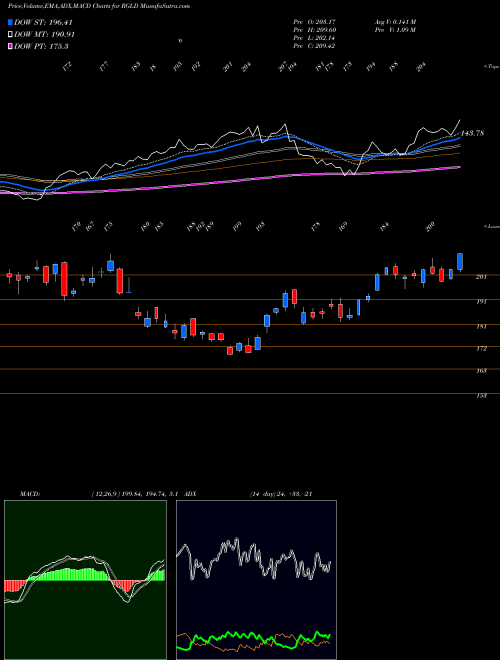
Task: Click the Pre O: 203.17 value
Action: [314, 22]
